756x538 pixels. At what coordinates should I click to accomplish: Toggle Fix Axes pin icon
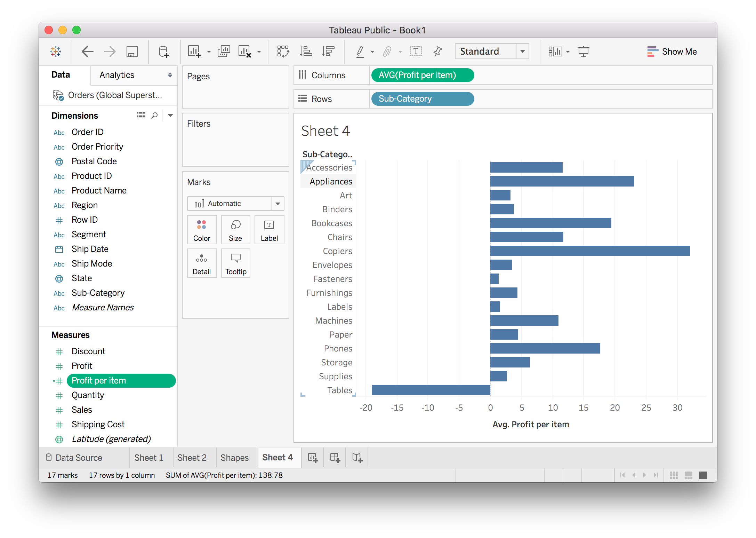(437, 52)
